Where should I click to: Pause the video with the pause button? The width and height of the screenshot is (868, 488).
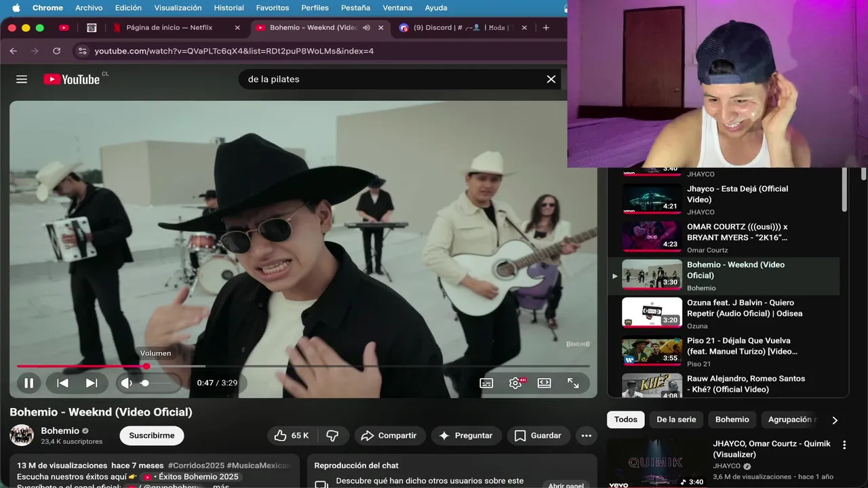(28, 383)
